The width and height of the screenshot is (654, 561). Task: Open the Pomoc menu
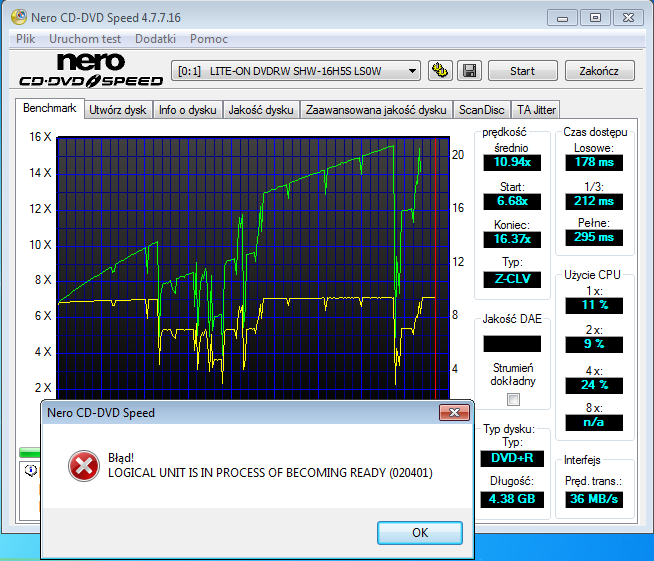[209, 39]
